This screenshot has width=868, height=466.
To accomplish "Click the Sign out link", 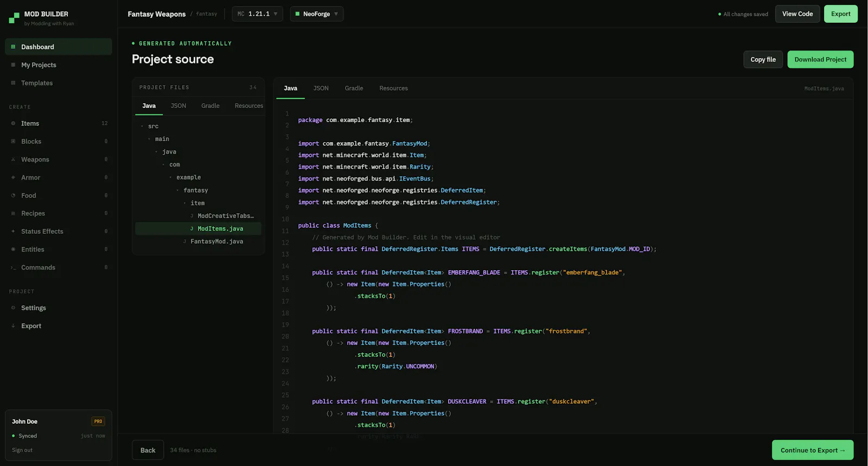I will point(22,450).
